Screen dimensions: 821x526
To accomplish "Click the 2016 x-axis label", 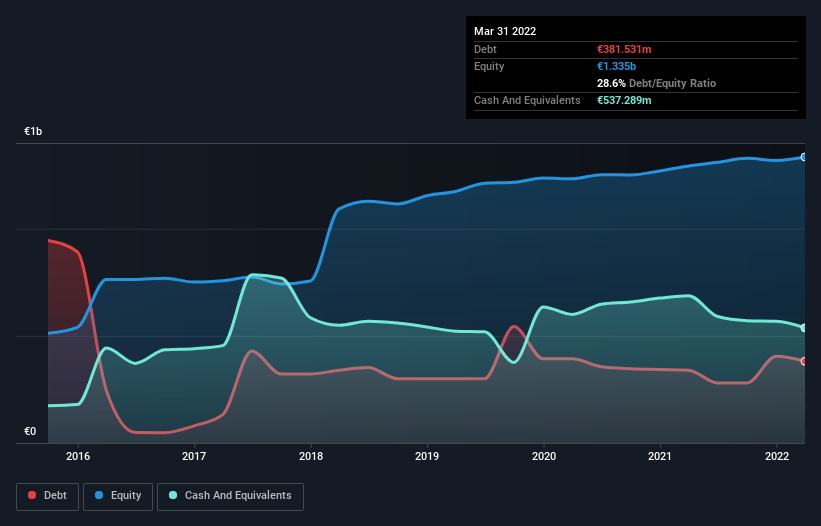I will point(78,456).
